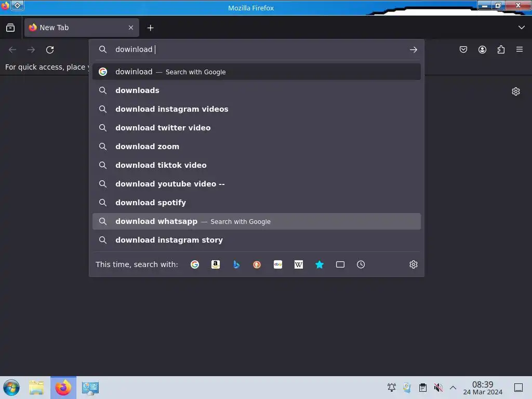
Task: Click the show desktop button
Action: (x=518, y=388)
